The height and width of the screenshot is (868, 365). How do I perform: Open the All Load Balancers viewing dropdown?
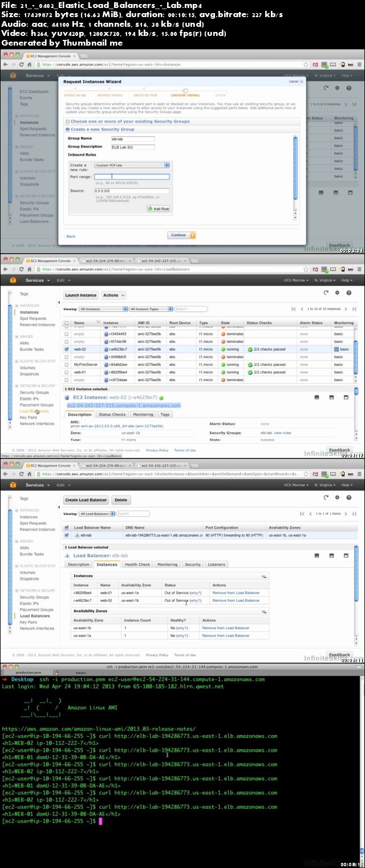[x=97, y=513]
